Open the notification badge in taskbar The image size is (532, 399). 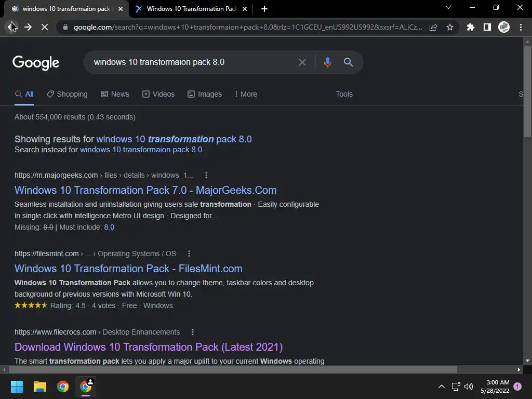click(x=517, y=386)
